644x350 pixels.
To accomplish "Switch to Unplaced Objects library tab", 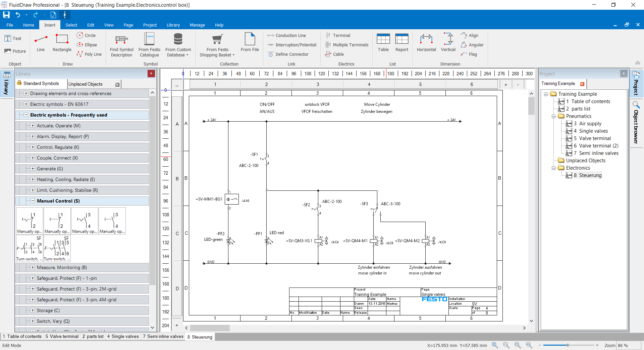I will (x=86, y=84).
